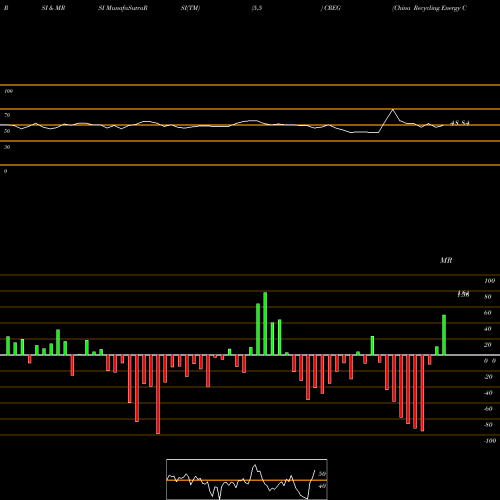Click the RSI line spike peak near 70

coord(393,110)
